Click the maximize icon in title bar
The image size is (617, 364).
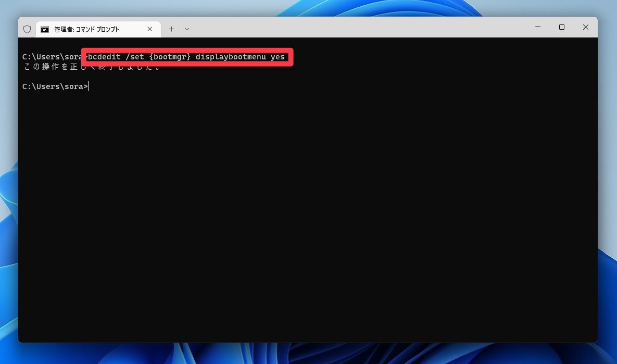[x=562, y=27]
